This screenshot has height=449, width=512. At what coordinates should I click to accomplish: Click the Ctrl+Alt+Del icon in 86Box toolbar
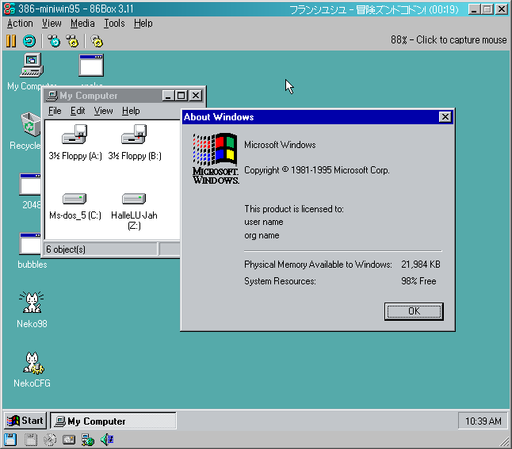54,41
